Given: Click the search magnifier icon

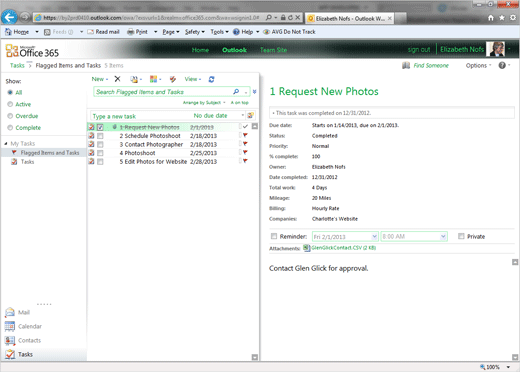Looking at the screenshot, I should pyautogui.click(x=236, y=92).
